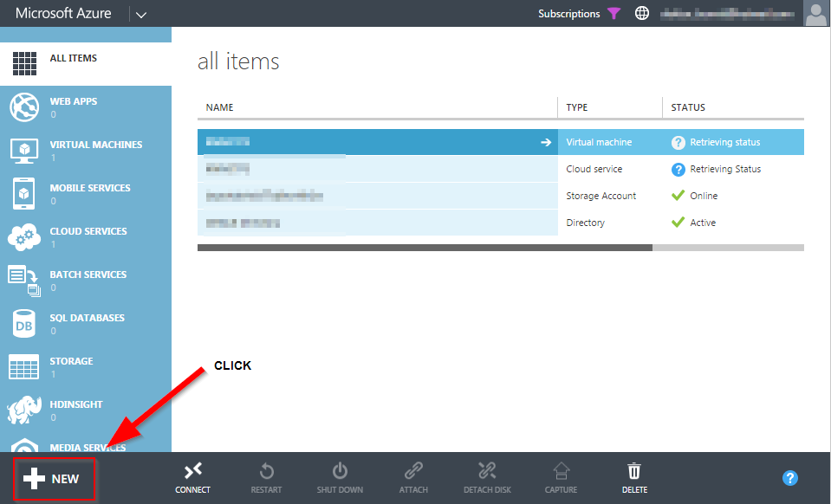Viewport: 831px width, 504px height.
Task: Click the Retrieving status icon for Virtual machine
Action: coord(678,142)
